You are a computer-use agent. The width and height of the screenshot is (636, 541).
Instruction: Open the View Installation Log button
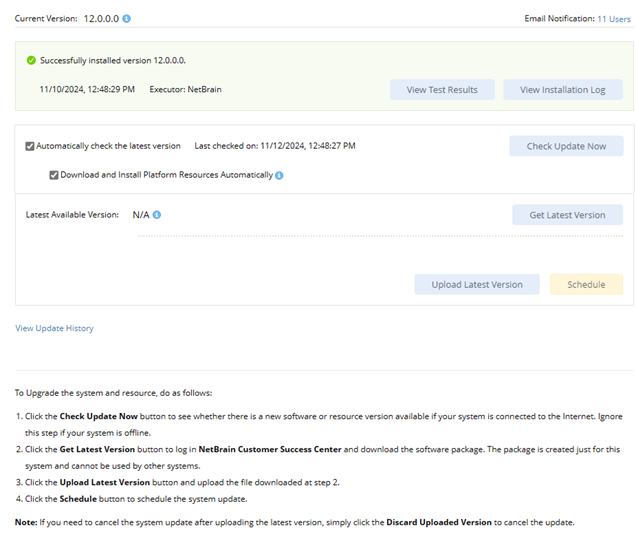point(562,90)
